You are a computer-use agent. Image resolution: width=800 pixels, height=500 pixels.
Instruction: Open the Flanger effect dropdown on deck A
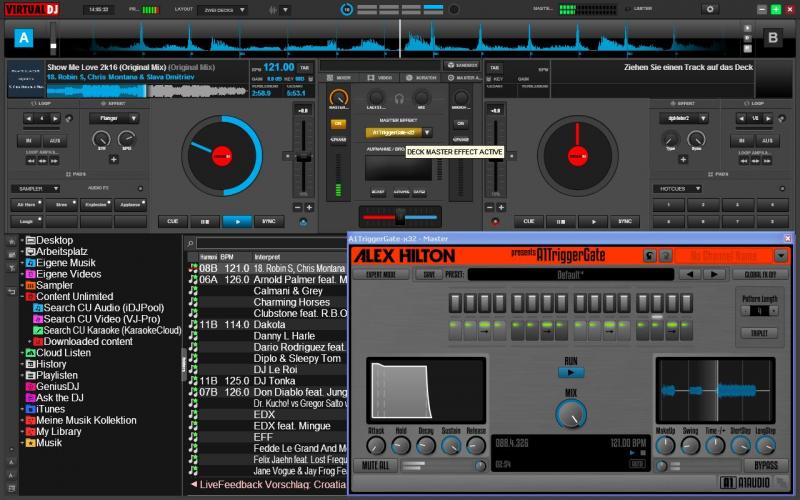(x=134, y=118)
